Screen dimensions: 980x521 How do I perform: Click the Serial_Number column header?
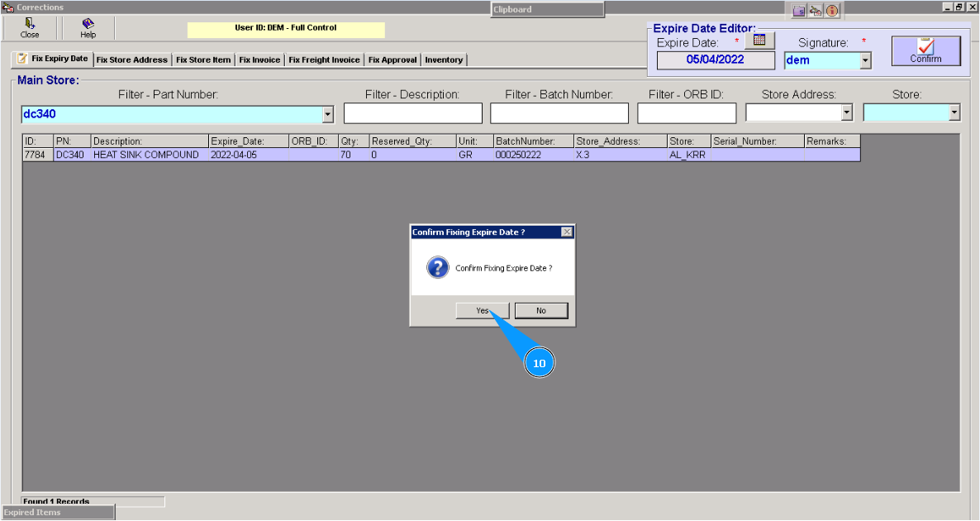click(758, 141)
